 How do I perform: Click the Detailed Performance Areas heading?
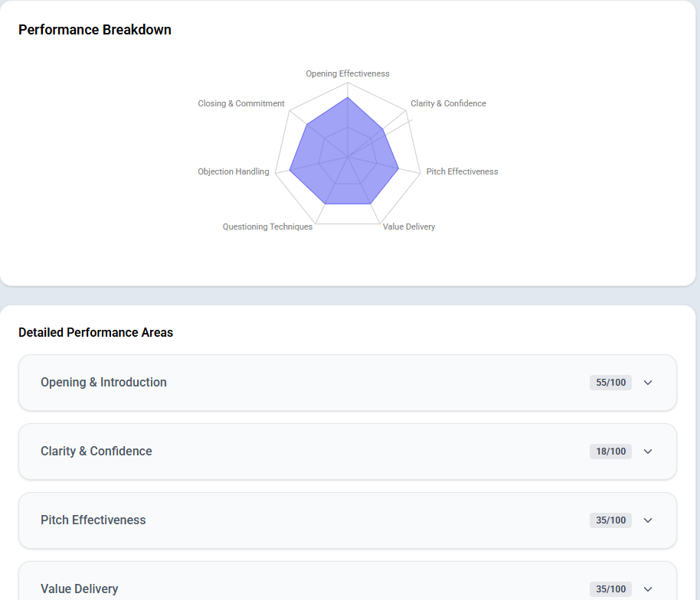point(96,332)
